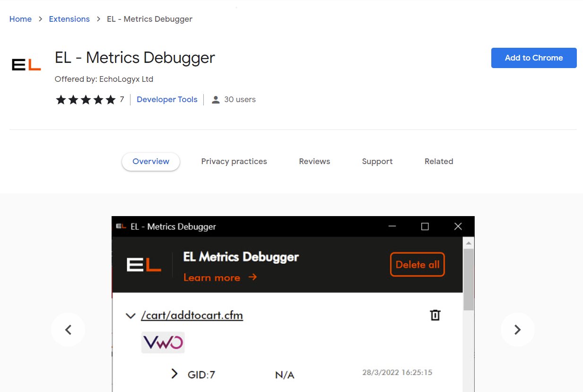Click the 'GID:7' label
583x392 pixels.
pos(201,375)
